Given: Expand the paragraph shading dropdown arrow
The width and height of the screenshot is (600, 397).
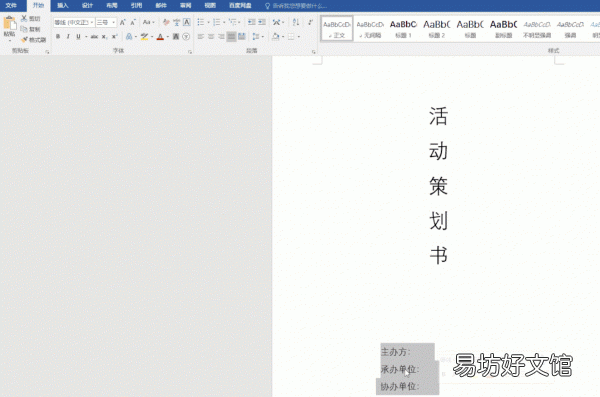Looking at the screenshot, I should coord(283,37).
